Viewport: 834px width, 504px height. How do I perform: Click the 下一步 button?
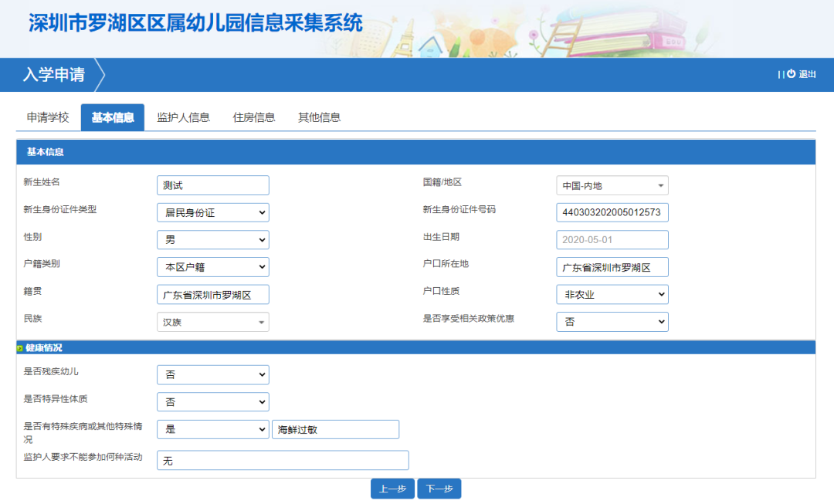click(x=439, y=488)
